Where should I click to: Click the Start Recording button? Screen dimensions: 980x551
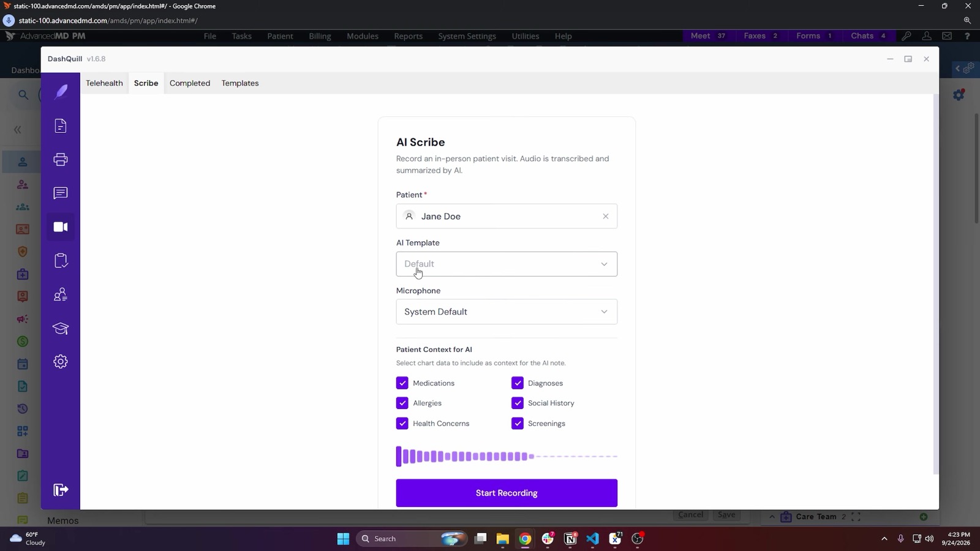(507, 493)
